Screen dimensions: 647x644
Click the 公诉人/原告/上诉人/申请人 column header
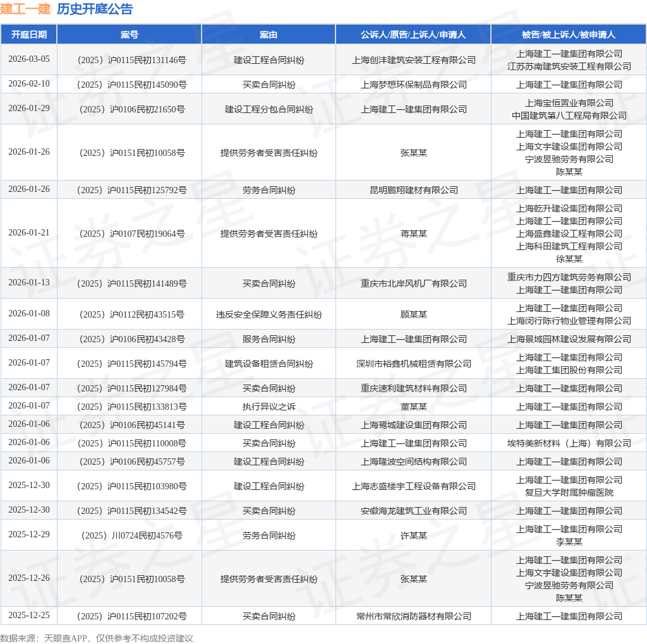(x=413, y=35)
